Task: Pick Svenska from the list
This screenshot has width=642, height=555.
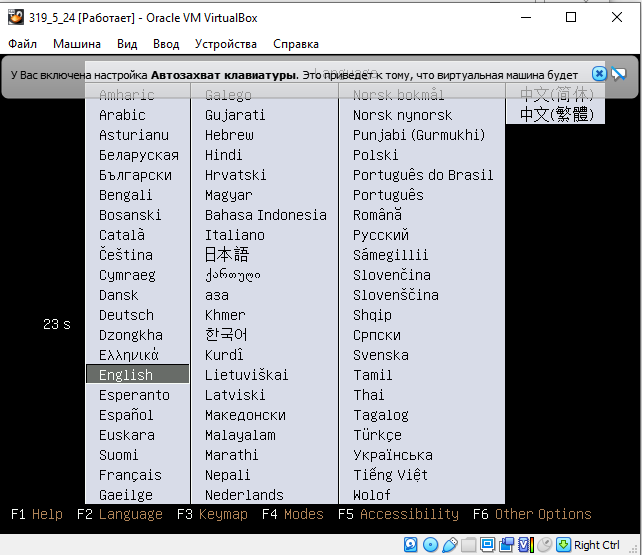Action: [381, 355]
